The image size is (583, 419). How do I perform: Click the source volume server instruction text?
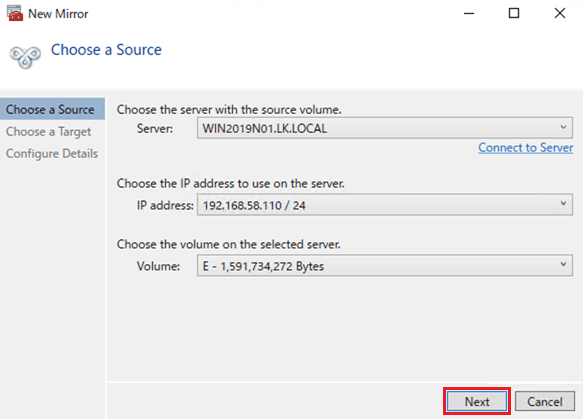(x=229, y=110)
